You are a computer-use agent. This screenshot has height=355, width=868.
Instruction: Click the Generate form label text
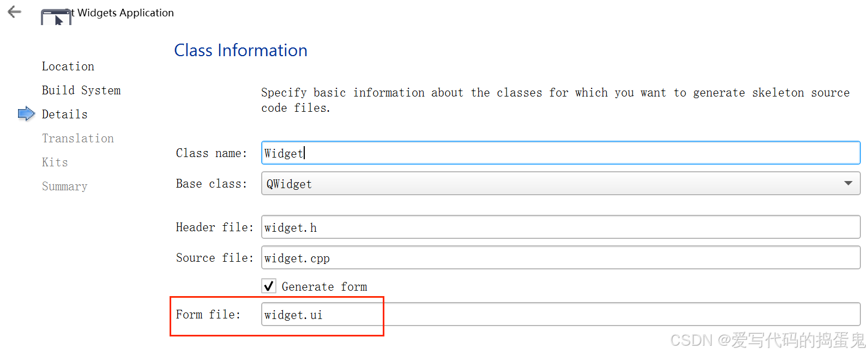point(324,287)
